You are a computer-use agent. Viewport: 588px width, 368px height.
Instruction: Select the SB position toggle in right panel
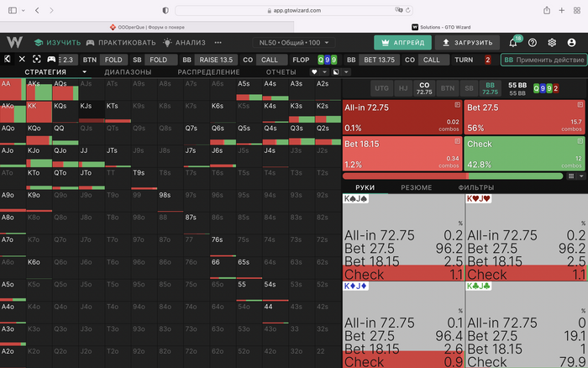(469, 88)
